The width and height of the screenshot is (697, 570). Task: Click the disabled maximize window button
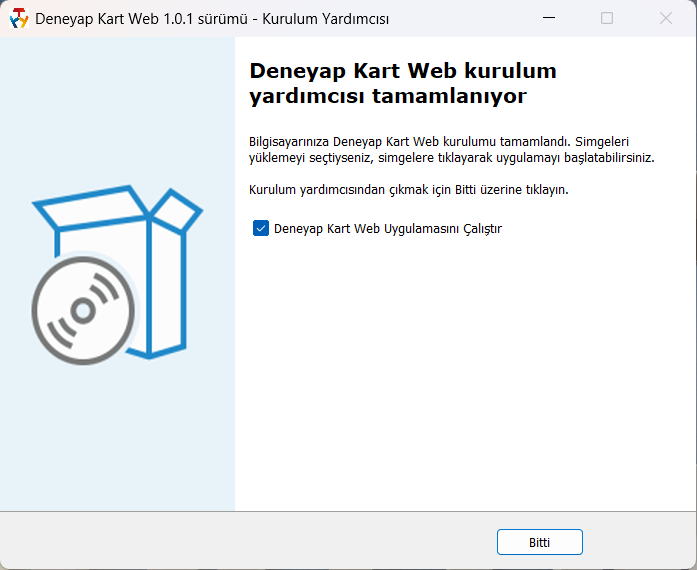tap(607, 18)
